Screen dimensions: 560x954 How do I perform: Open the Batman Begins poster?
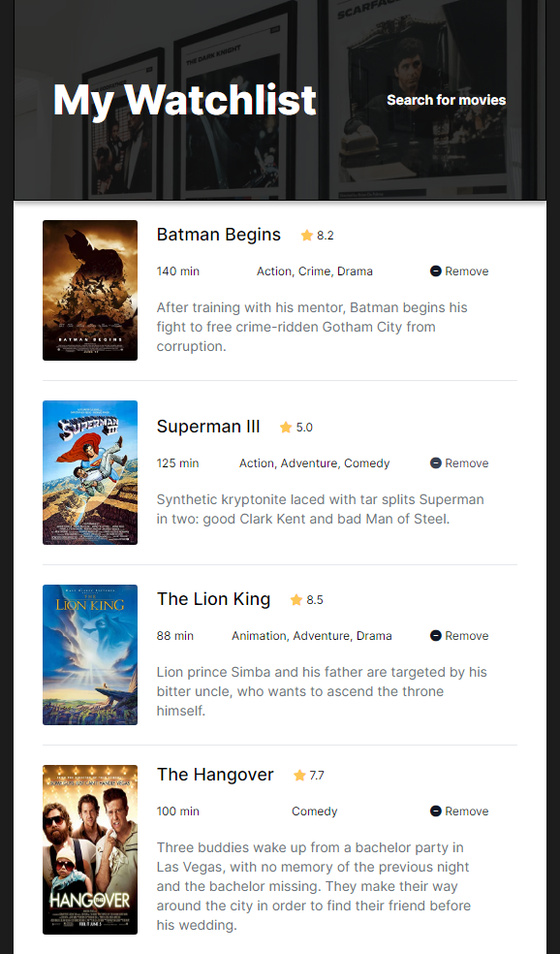pyautogui.click(x=89, y=291)
